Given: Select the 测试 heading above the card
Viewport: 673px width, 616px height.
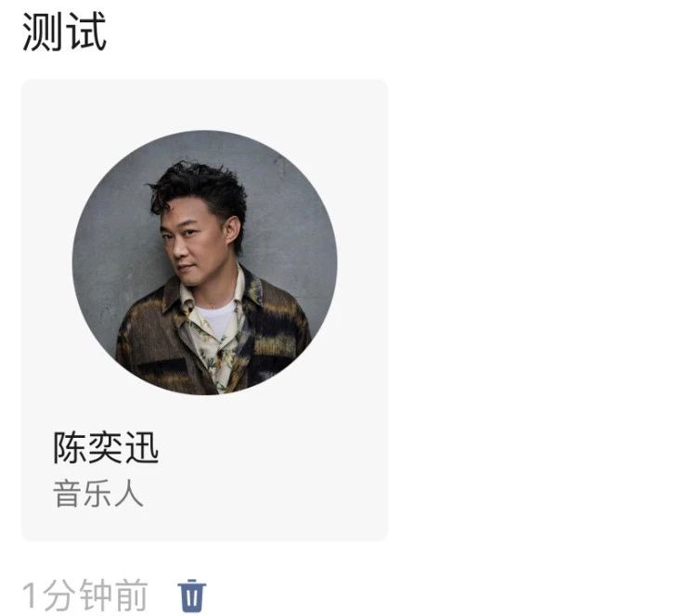Looking at the screenshot, I should pyautogui.click(x=64, y=32).
